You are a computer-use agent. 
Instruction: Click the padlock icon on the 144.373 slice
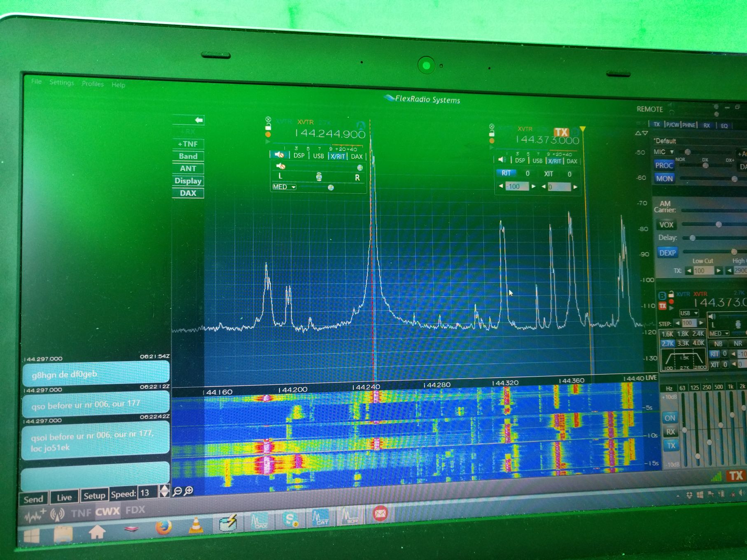pos(491,134)
